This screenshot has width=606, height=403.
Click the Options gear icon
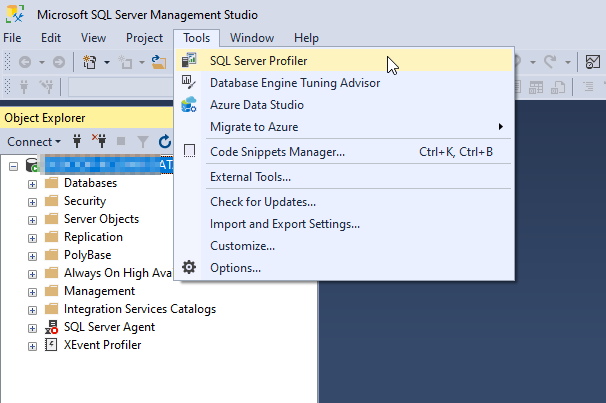coord(188,268)
